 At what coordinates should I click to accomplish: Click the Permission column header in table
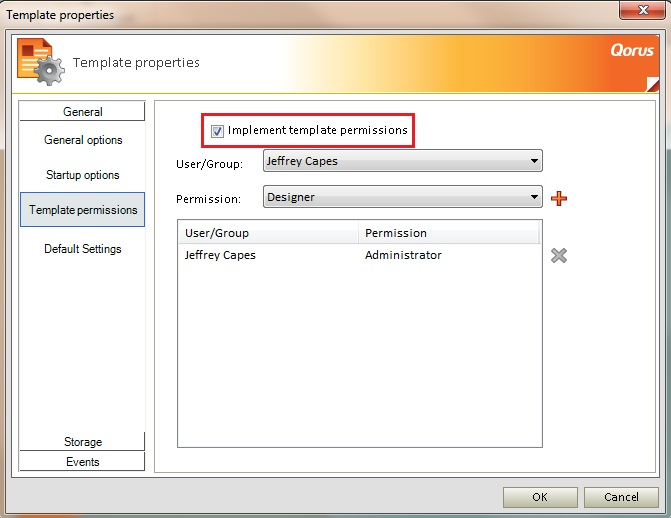click(x=449, y=233)
